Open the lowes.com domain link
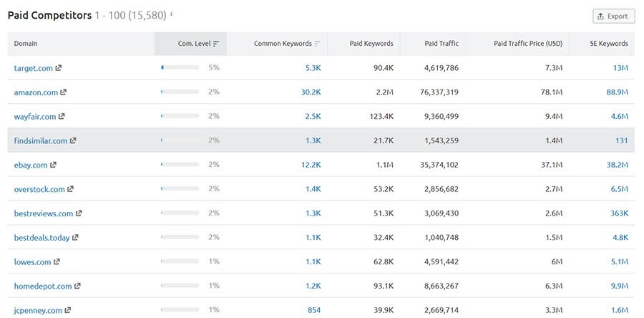Image resolution: width=644 pixels, height=318 pixels. pyautogui.click(x=32, y=262)
